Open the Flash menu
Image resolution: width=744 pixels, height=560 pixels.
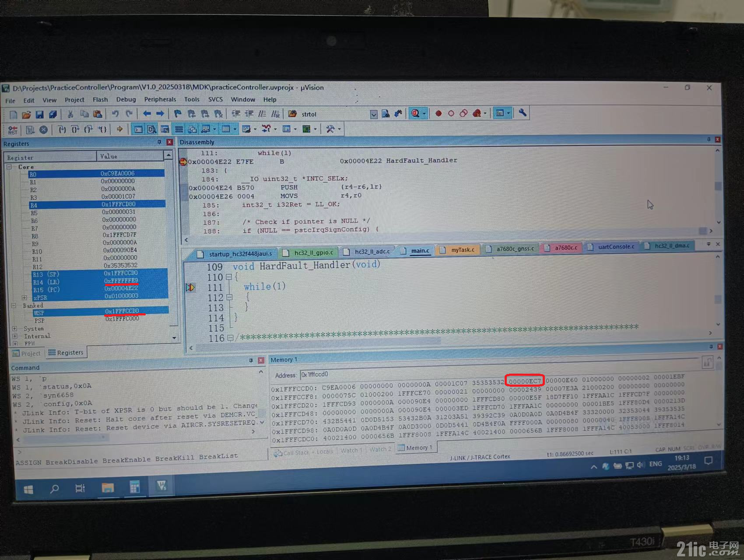point(100,100)
